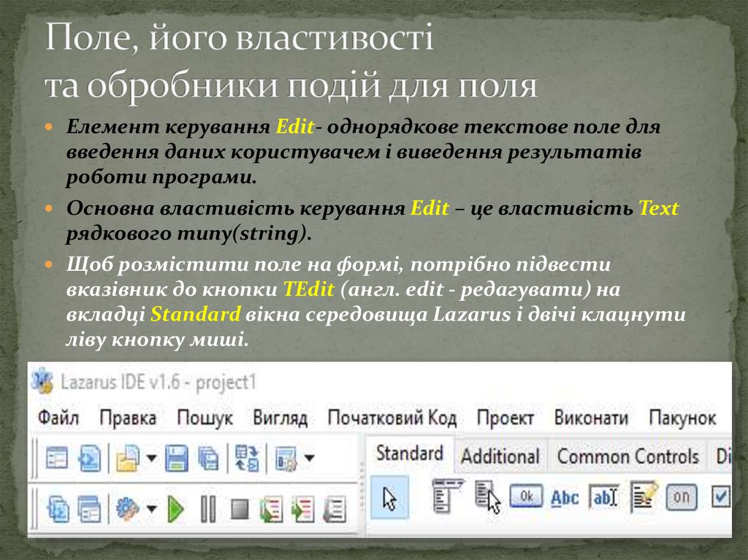Select the TEdit component icon
Screen dimensions: 748x560
pos(603,498)
